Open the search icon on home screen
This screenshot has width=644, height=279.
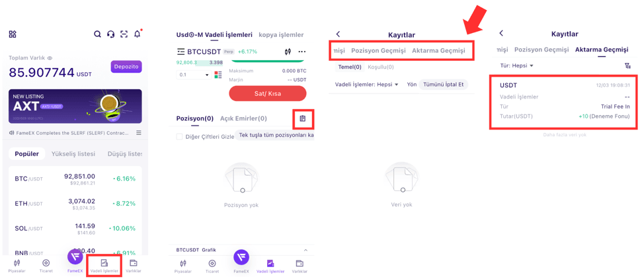97,34
